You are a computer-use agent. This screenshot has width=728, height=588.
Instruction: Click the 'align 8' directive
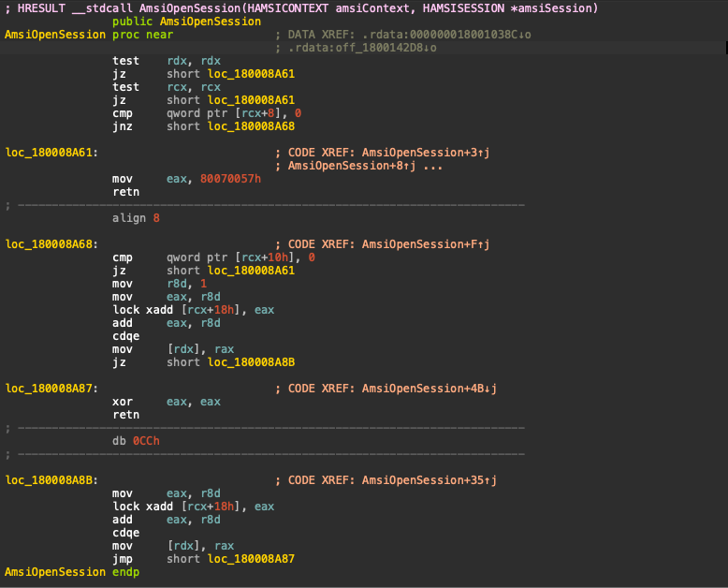tap(136, 218)
